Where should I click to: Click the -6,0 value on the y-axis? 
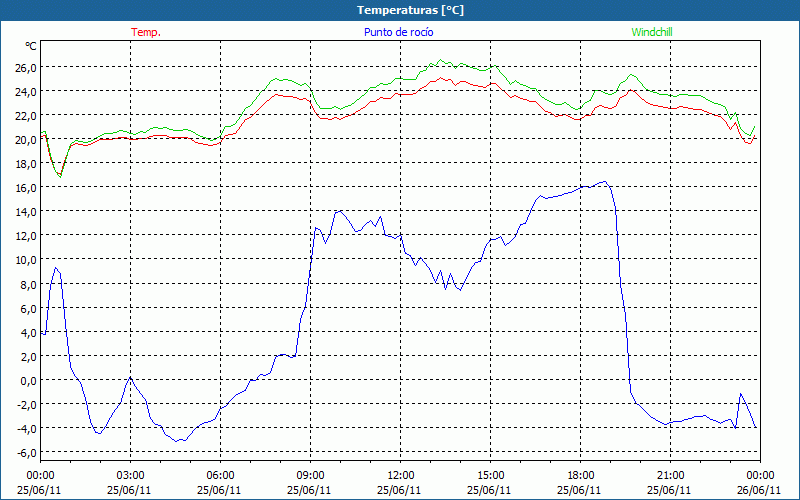point(24,452)
